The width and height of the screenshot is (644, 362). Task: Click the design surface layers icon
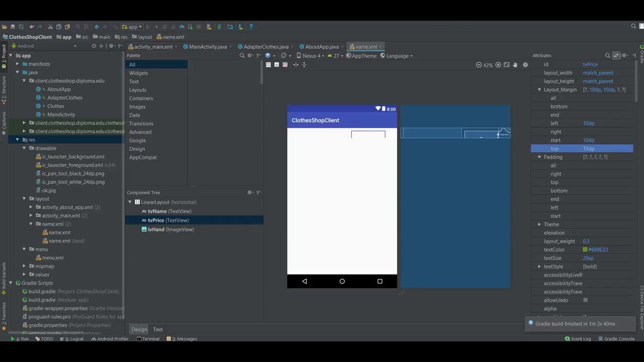coord(268,56)
